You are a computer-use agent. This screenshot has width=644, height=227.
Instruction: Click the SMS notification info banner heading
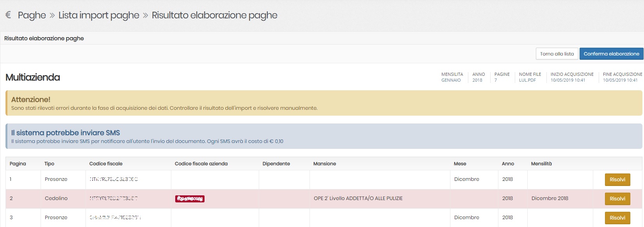click(x=66, y=133)
